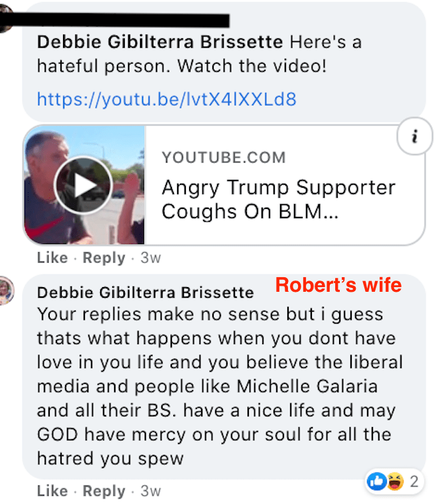Screen dimensions: 442x504
Task: Click the 3w timestamp under the last comment
Action: [151, 491]
